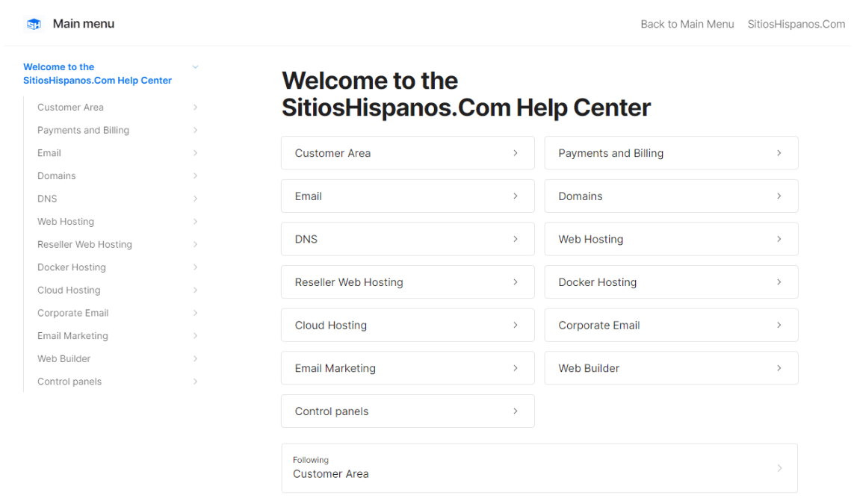The height and width of the screenshot is (504, 854).
Task: Visit the SitiosHispanos.Com header link
Action: (796, 24)
